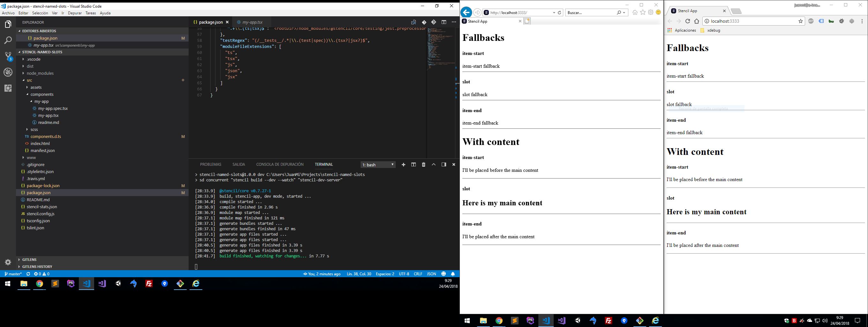Viewport: 868px width, 327px height.
Task: Open Source Control view showing 3 changes
Action: point(8,56)
